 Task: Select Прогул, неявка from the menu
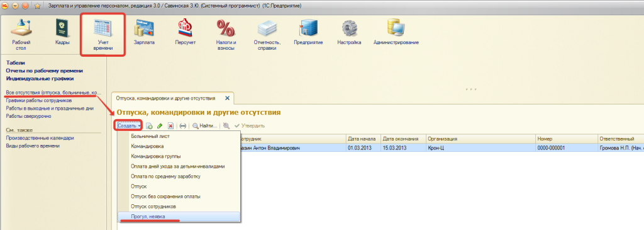[x=178, y=216]
